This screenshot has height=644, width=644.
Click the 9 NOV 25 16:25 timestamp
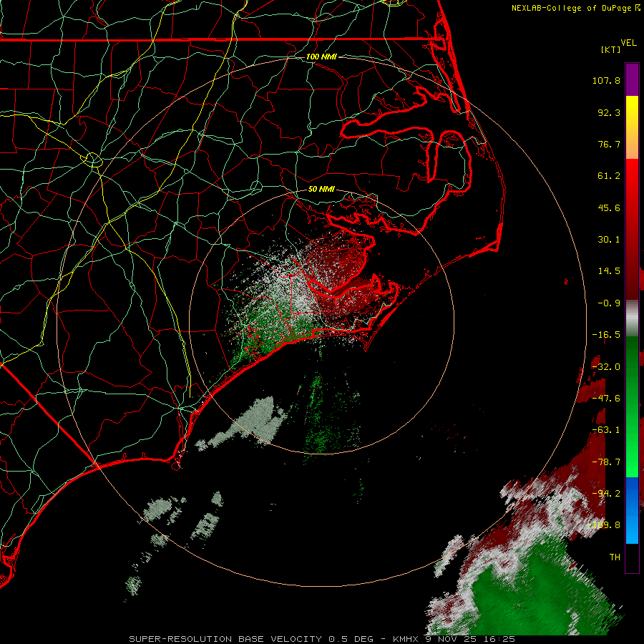pyautogui.click(x=469, y=639)
